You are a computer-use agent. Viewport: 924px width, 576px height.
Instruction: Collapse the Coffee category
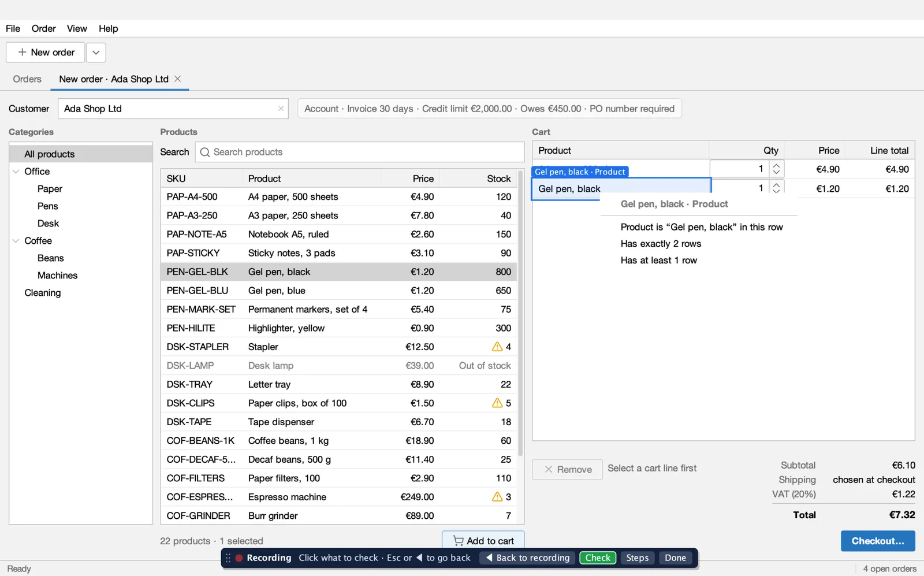pyautogui.click(x=16, y=241)
